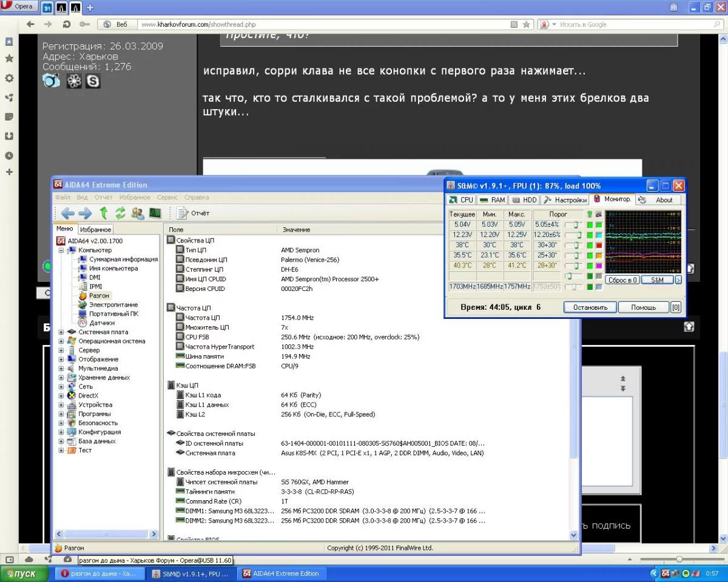Expand the Хранение данных tree node
The height and width of the screenshot is (582, 728).
61,377
